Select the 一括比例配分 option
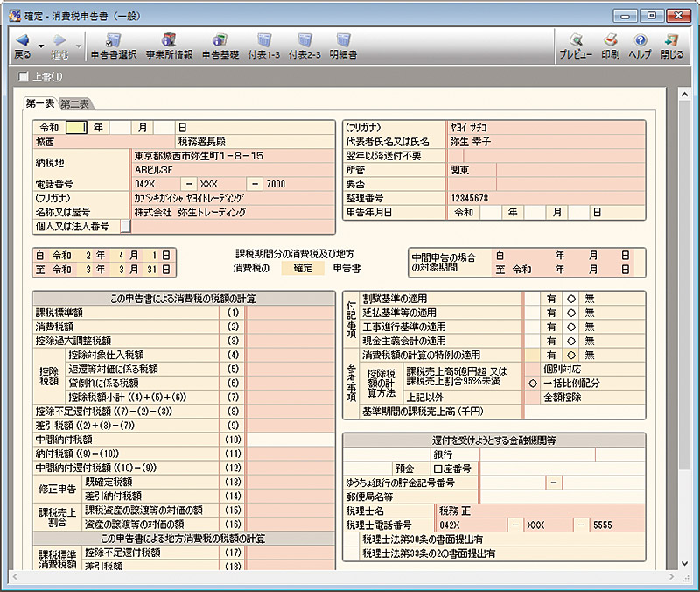 tap(533, 384)
